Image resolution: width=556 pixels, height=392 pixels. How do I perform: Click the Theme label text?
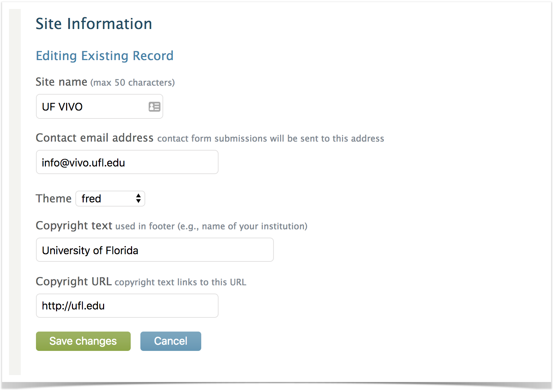[54, 199]
